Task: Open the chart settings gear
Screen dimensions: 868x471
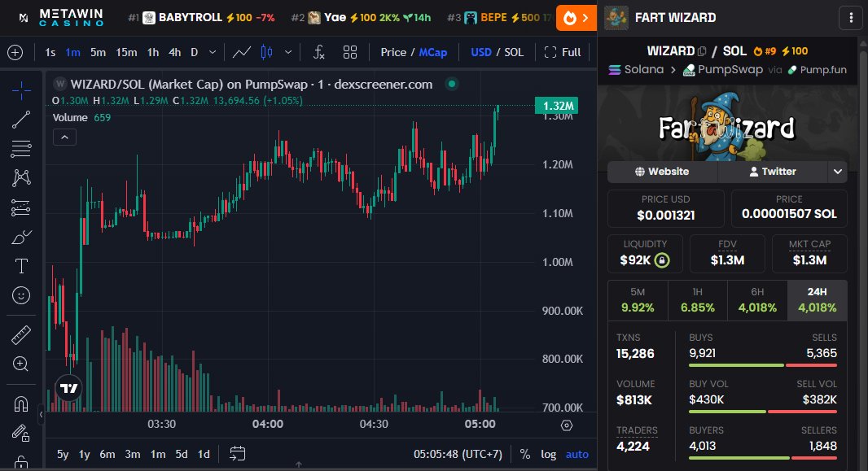Action: 566,425
